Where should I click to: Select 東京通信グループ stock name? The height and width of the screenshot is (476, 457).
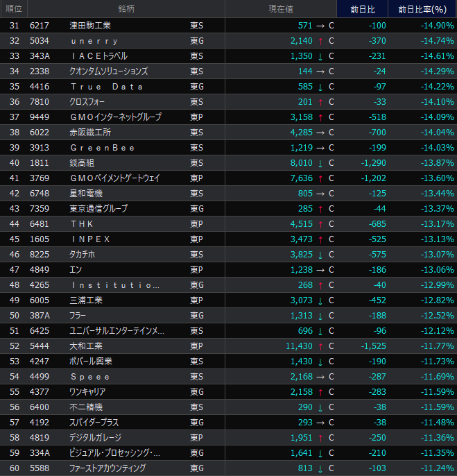point(98,209)
